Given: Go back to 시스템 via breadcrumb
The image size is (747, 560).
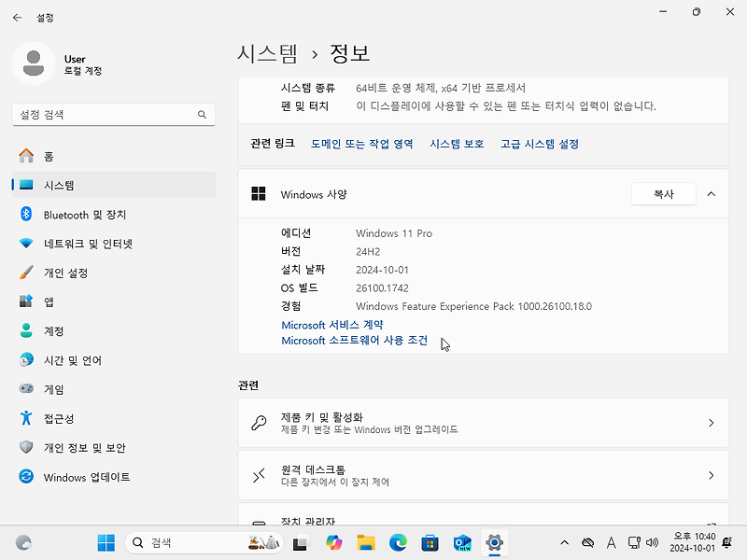Looking at the screenshot, I should 271,54.
